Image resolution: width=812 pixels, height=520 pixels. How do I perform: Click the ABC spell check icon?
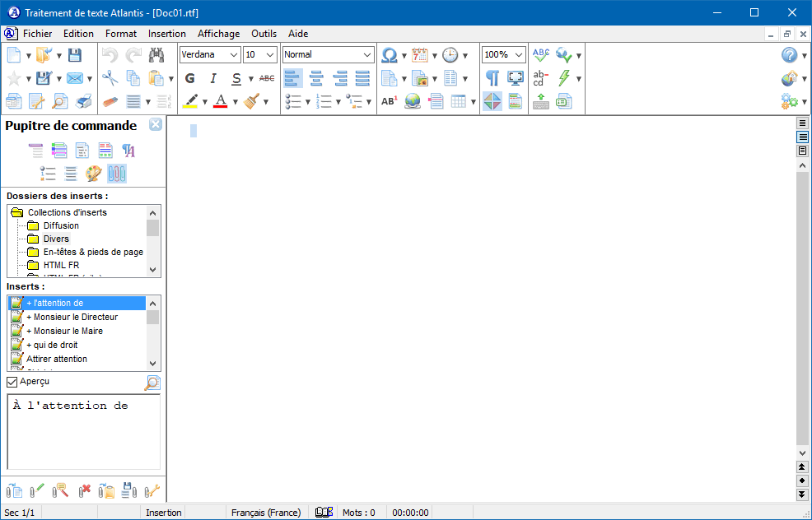click(541, 55)
